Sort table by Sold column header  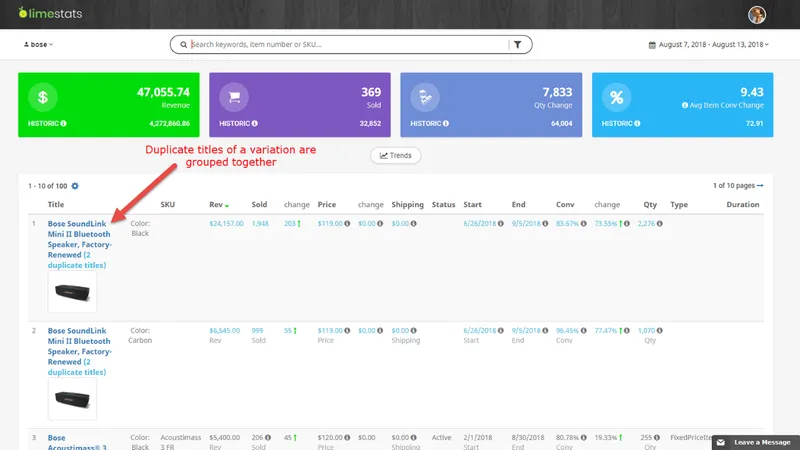coord(259,205)
